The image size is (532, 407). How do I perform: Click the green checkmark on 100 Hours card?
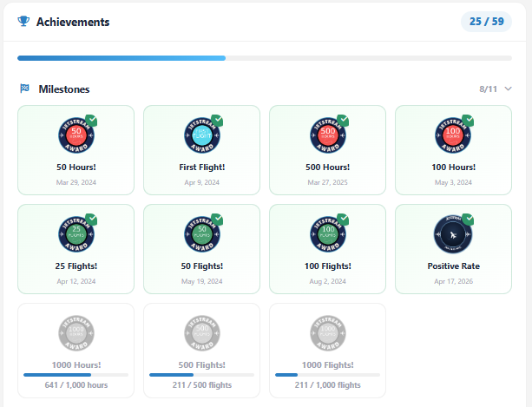point(469,121)
